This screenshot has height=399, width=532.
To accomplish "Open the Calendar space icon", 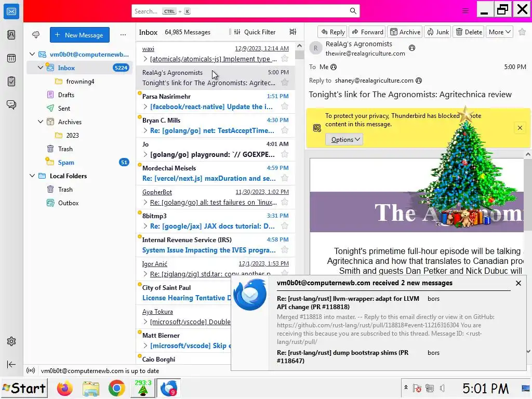I will [11, 58].
